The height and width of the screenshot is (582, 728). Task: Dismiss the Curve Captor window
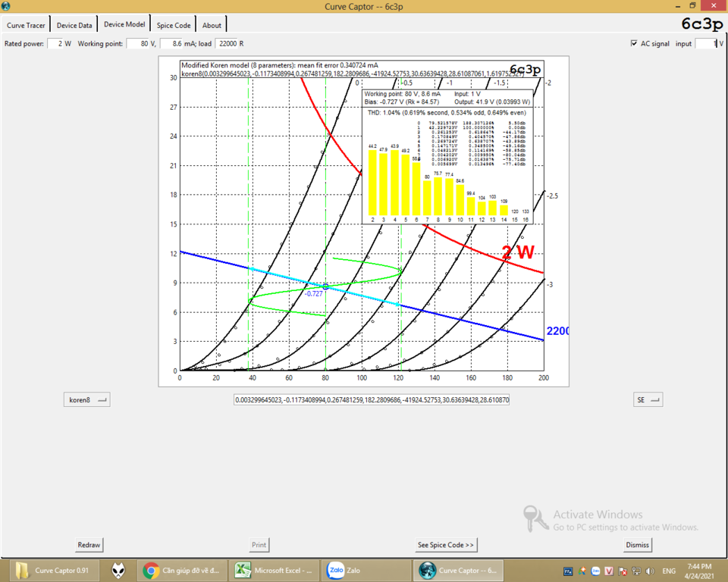pos(637,544)
